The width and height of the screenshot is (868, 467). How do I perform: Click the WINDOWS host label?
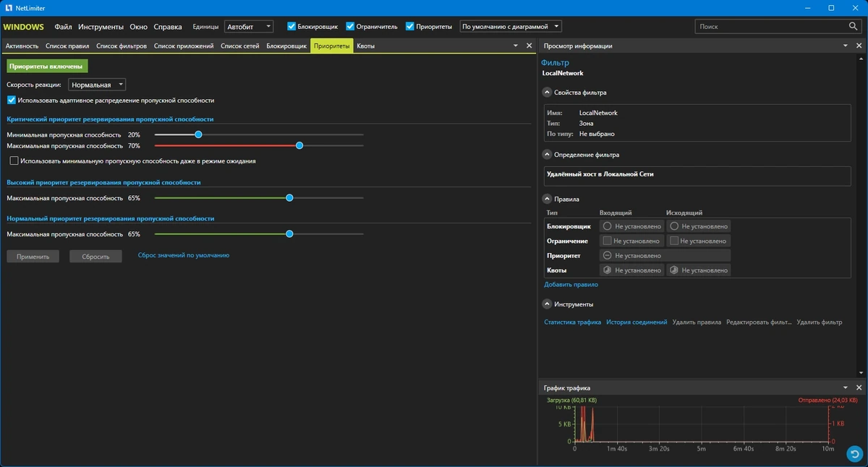[24, 27]
